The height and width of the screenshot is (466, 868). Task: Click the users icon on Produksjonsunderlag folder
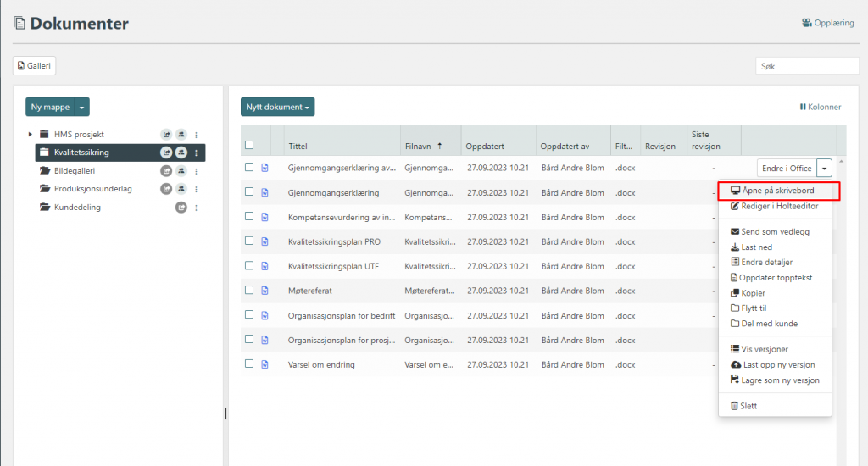click(x=181, y=189)
